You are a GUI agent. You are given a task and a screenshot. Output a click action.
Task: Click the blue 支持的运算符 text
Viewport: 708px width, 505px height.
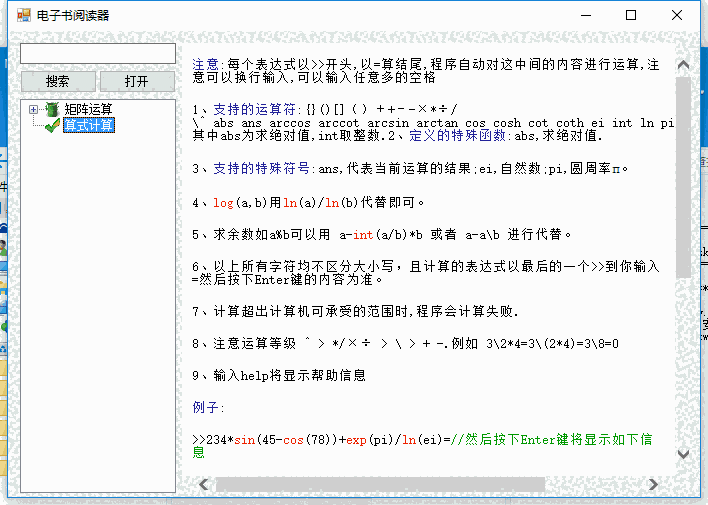pos(254,109)
